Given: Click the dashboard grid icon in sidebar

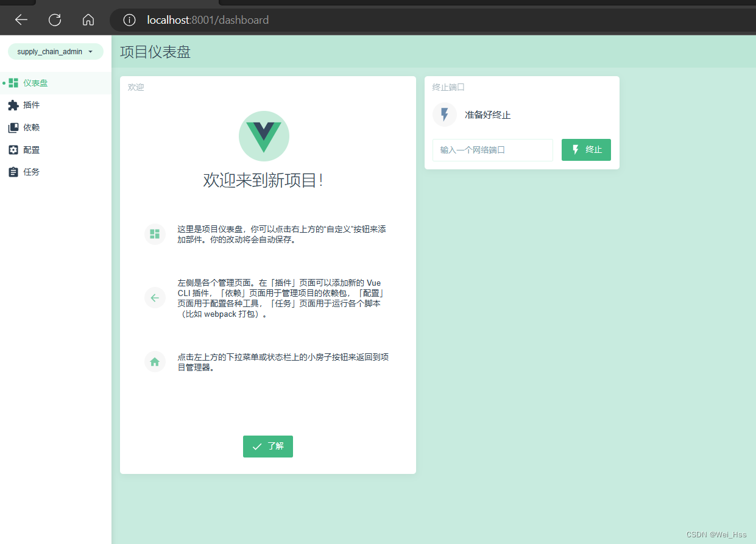Looking at the screenshot, I should [13, 83].
